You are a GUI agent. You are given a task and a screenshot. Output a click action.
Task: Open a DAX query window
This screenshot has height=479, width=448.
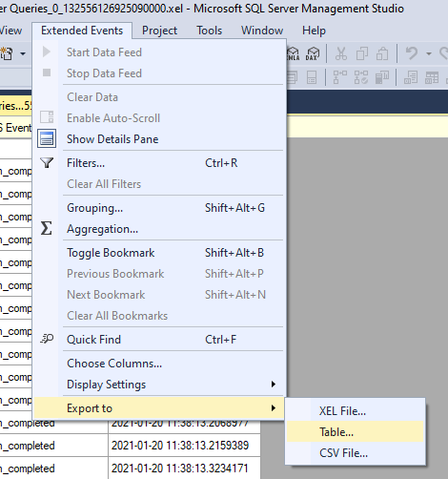[313, 53]
